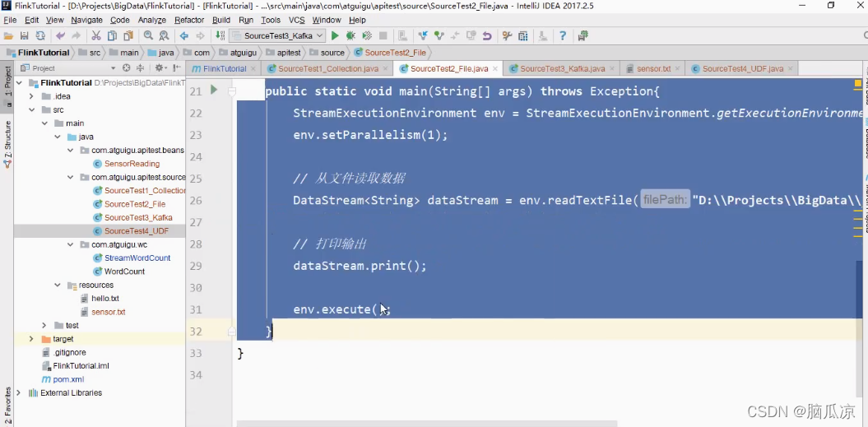Collapse the FlinkTutorial root node
This screenshot has width=868, height=427.
point(20,83)
